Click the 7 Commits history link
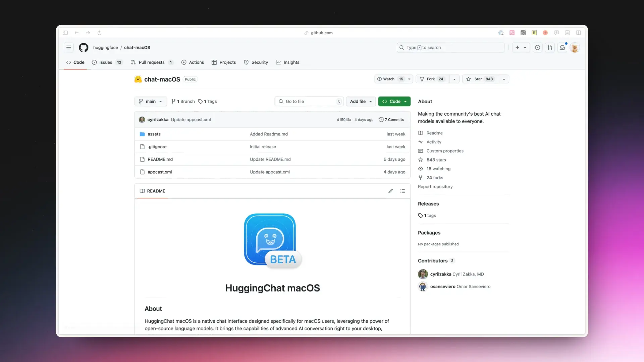The height and width of the screenshot is (362, 644). coord(391,120)
